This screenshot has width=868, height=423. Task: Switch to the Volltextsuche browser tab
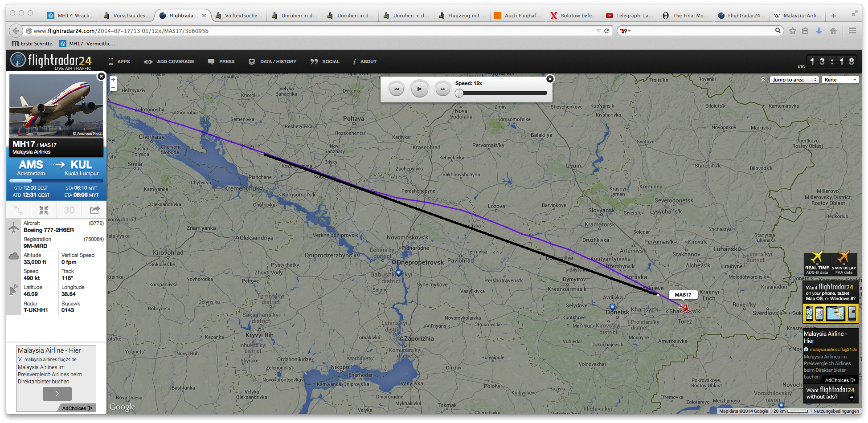pos(239,16)
